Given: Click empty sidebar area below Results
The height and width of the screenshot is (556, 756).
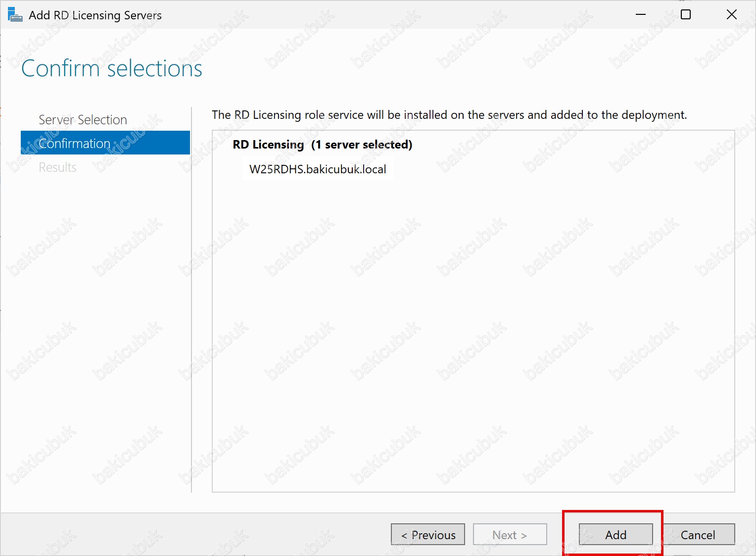Looking at the screenshot, I should click(x=99, y=322).
